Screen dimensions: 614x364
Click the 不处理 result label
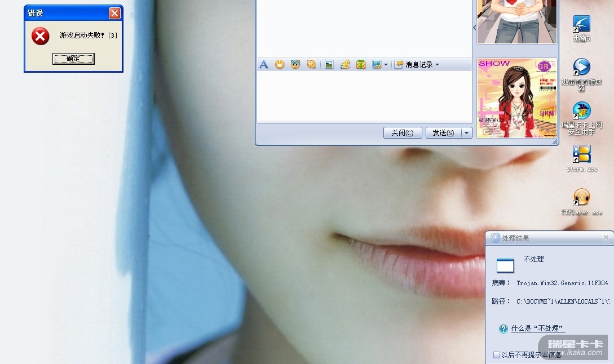[533, 259]
